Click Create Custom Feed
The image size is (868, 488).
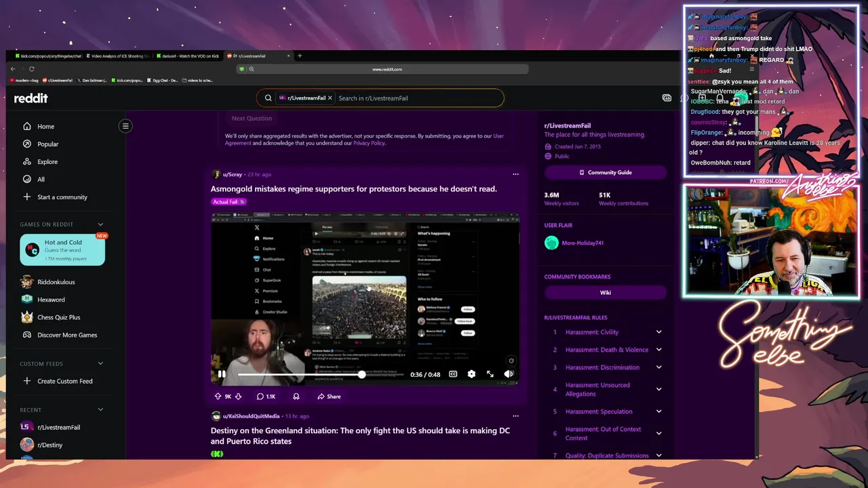point(66,381)
